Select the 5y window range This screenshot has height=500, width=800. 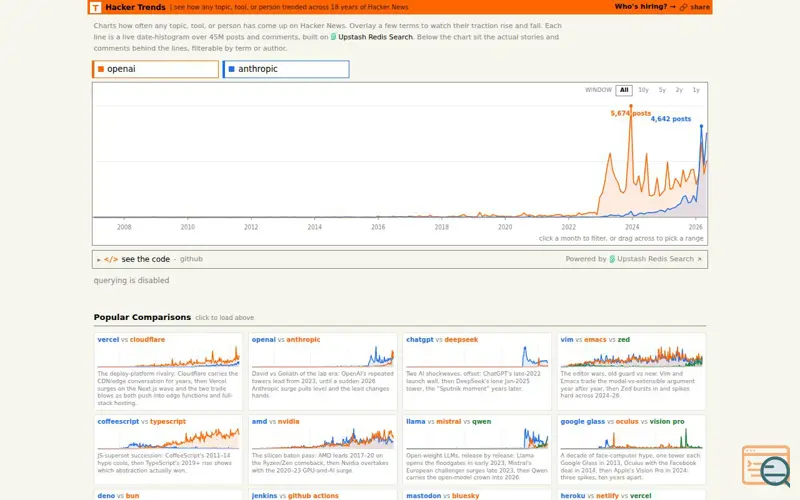point(662,90)
